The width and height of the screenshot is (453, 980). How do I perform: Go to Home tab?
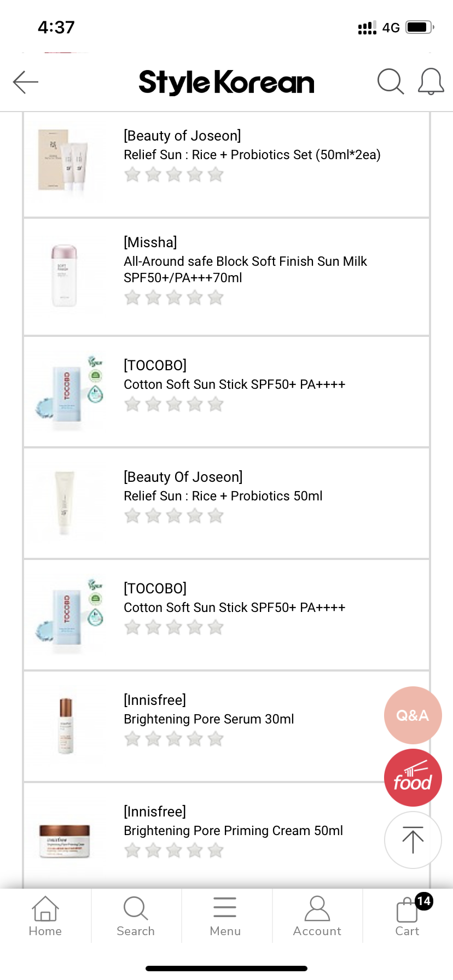[45, 916]
